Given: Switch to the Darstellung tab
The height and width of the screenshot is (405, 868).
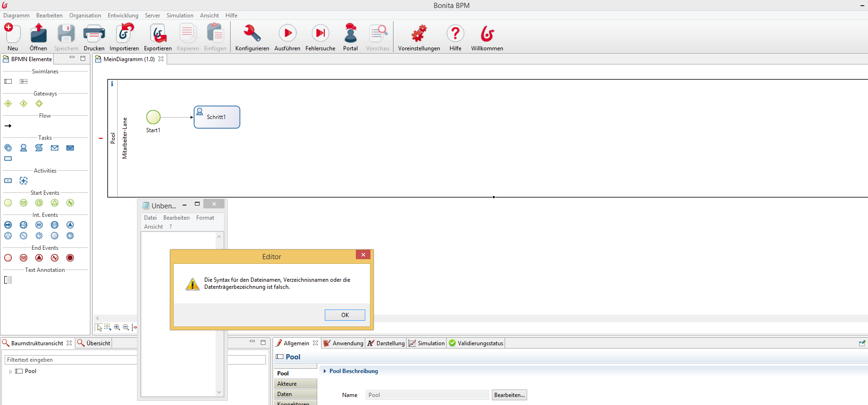Looking at the screenshot, I should pos(386,343).
